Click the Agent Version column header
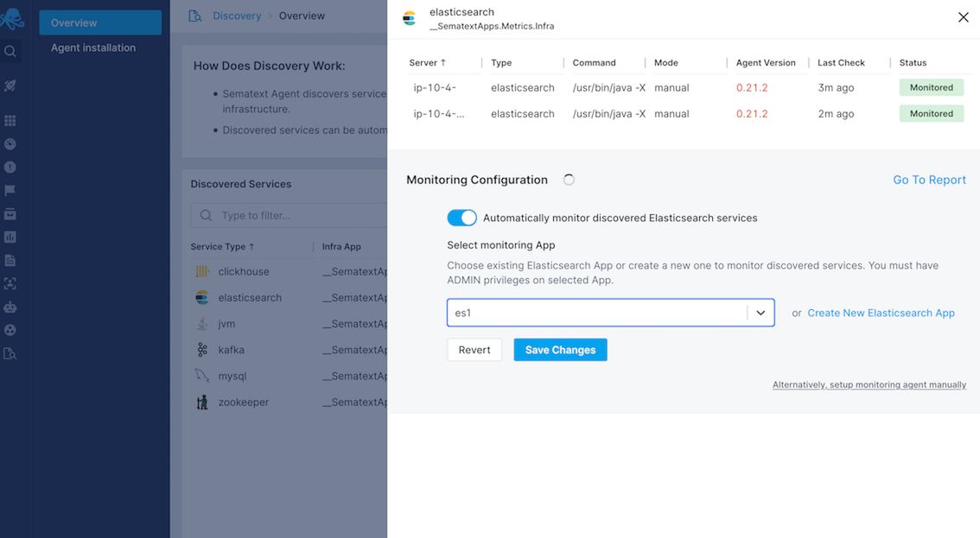Screen dimensions: 980x538 [766, 62]
